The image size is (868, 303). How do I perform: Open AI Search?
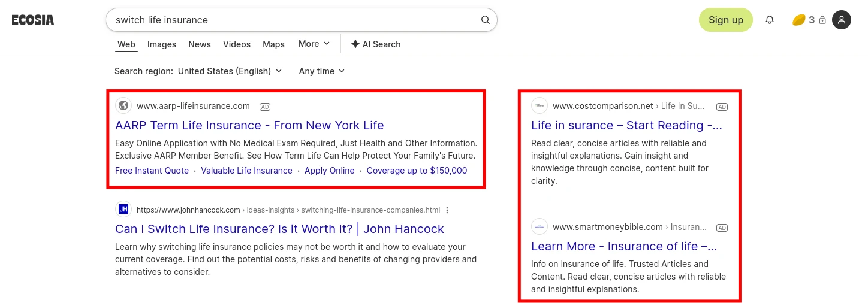[376, 44]
